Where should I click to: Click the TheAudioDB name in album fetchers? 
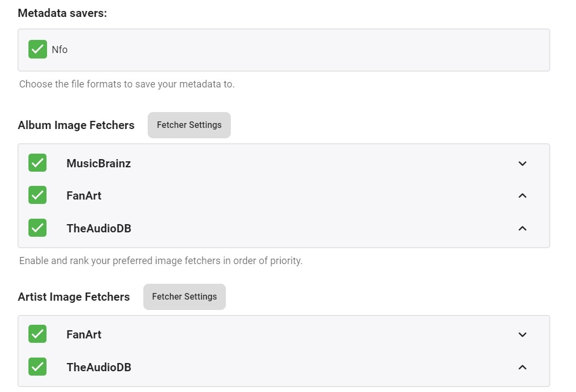(x=98, y=229)
